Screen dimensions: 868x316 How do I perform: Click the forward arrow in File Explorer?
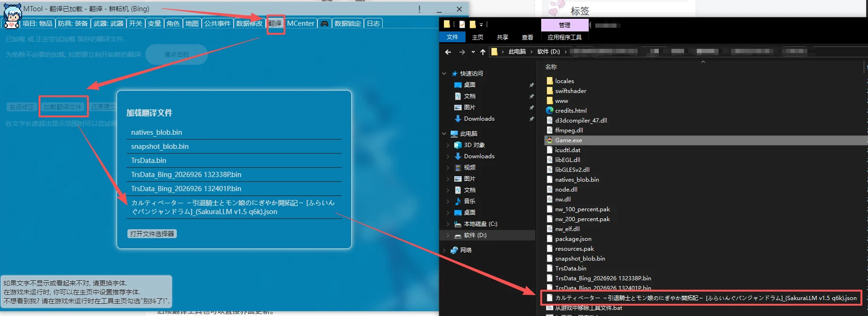click(462, 52)
